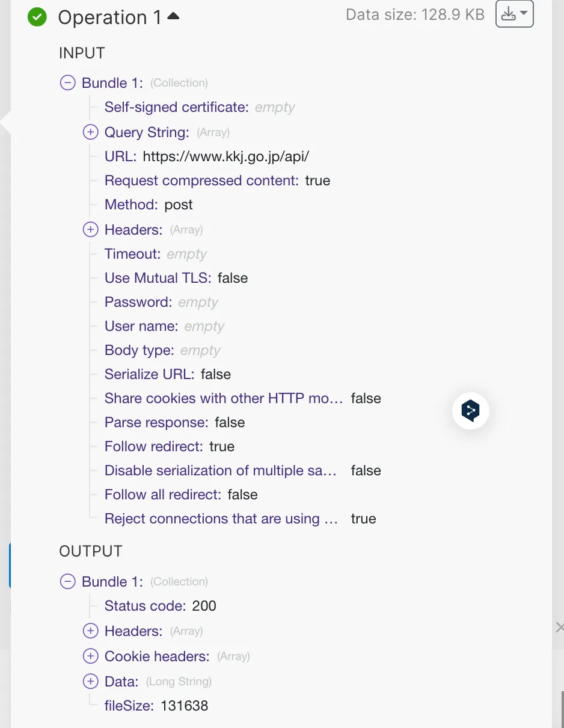Expand the Data long string
The image size is (564, 728).
pos(90,682)
